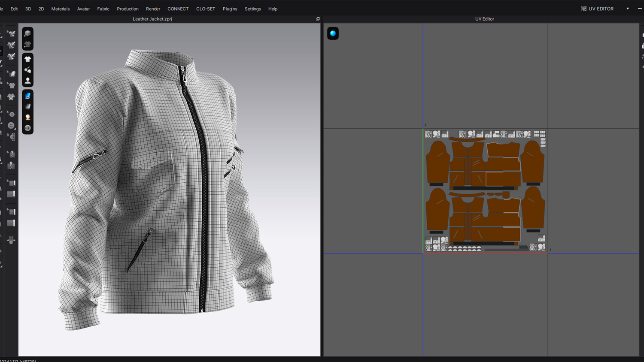
Task: Select the pinch tool with inward arrows
Action: tap(11, 240)
